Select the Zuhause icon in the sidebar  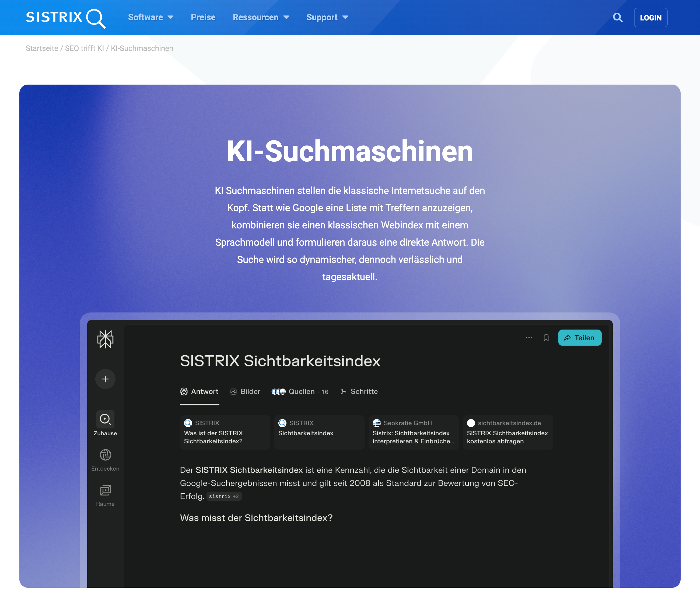(105, 420)
